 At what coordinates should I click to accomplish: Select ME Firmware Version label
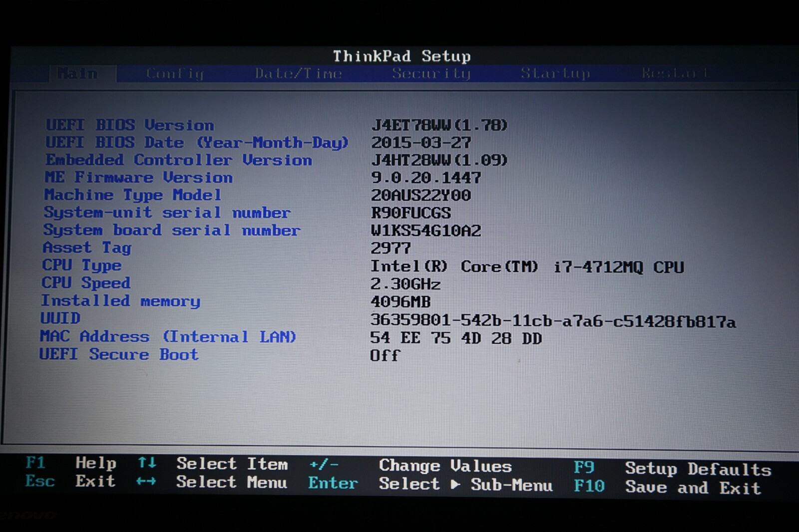click(138, 177)
